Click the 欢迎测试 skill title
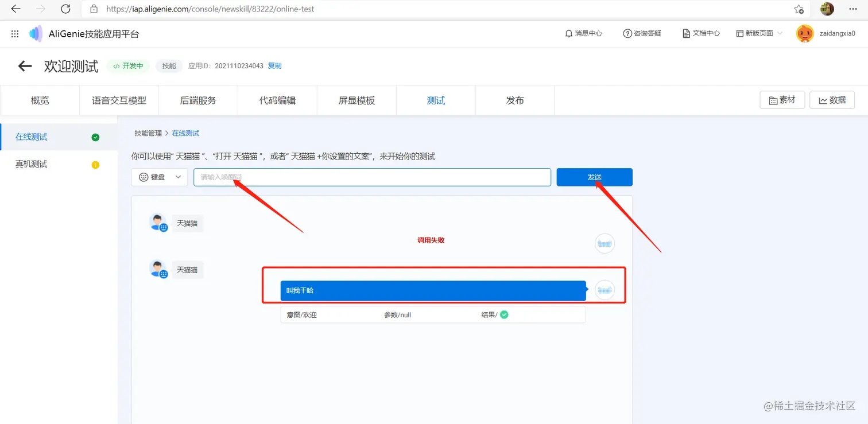 coord(71,66)
